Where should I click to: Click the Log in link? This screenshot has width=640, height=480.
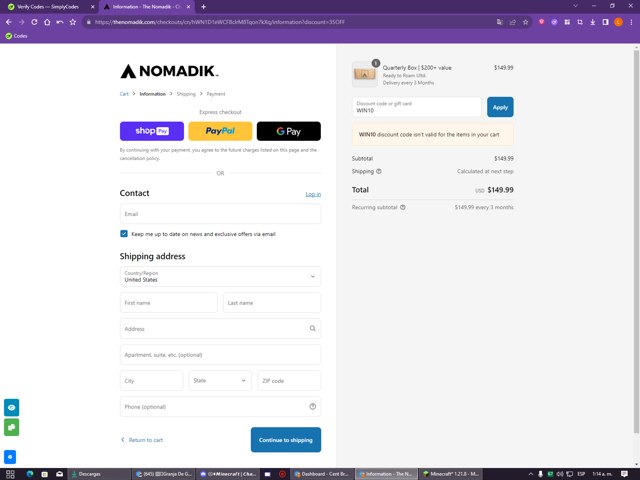tap(313, 194)
